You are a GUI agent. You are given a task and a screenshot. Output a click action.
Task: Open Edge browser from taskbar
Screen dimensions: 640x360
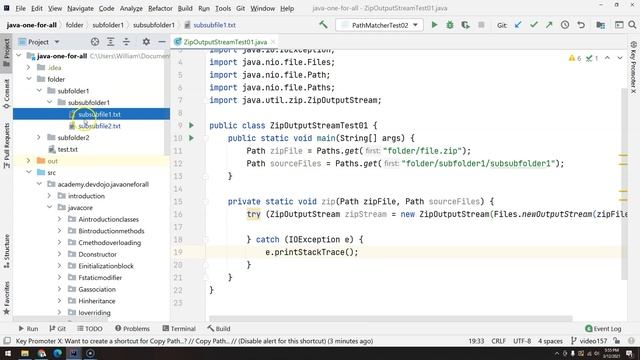[58, 353]
